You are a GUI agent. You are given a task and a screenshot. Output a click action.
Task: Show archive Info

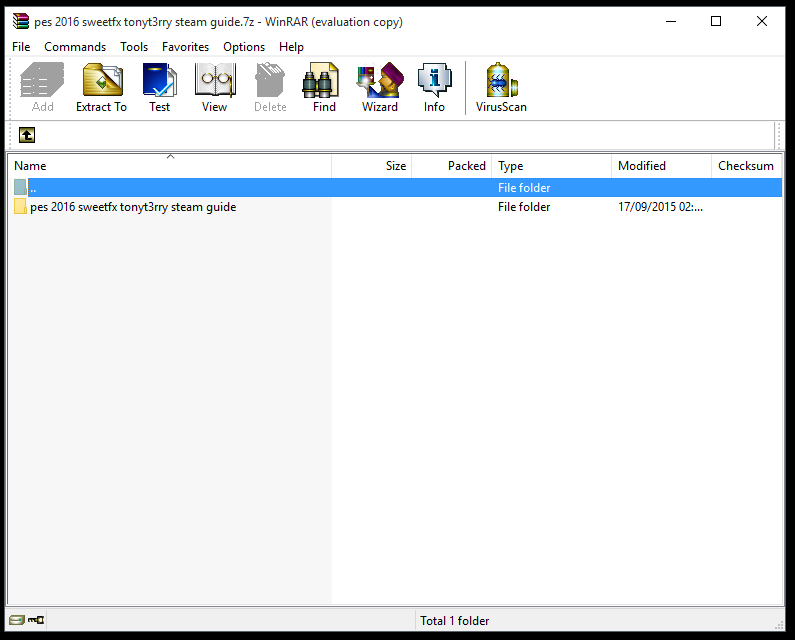click(434, 87)
